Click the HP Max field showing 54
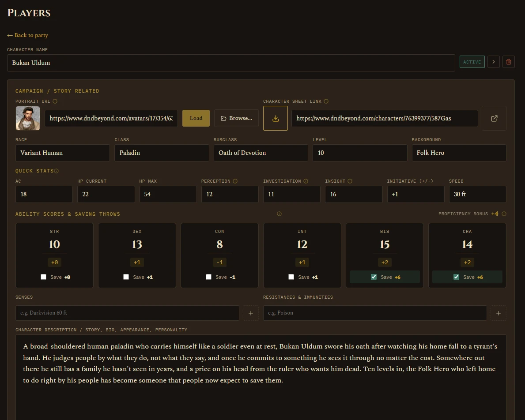This screenshot has width=525, height=420. pos(168,195)
